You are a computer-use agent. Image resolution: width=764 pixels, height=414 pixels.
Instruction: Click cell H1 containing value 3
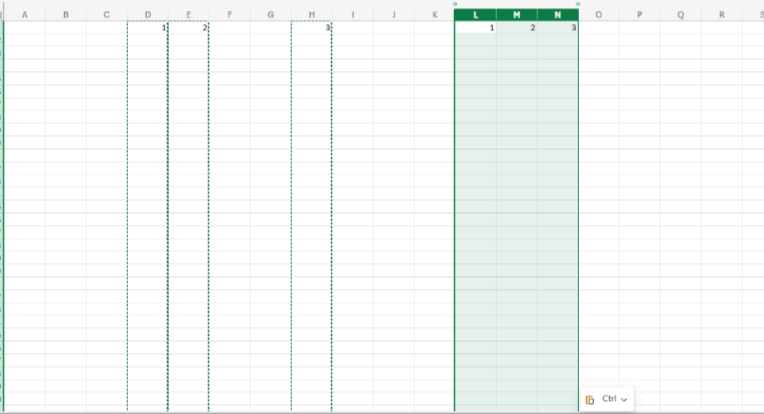(x=312, y=27)
